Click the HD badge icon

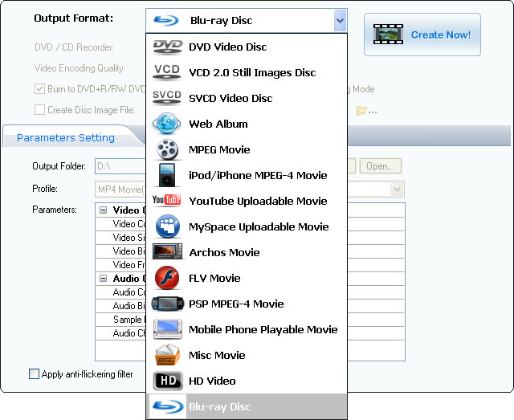pyautogui.click(x=168, y=381)
